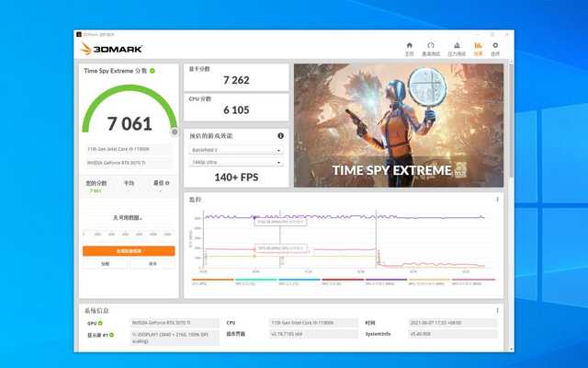Click the interface version field in system info
Viewport: 588px width, 368px height.
click(x=314, y=334)
